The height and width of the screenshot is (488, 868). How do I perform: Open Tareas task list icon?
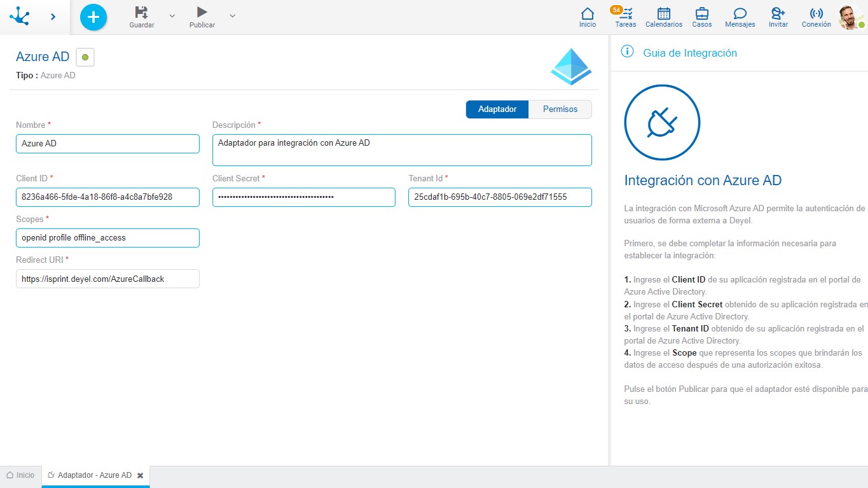pyautogui.click(x=626, y=13)
